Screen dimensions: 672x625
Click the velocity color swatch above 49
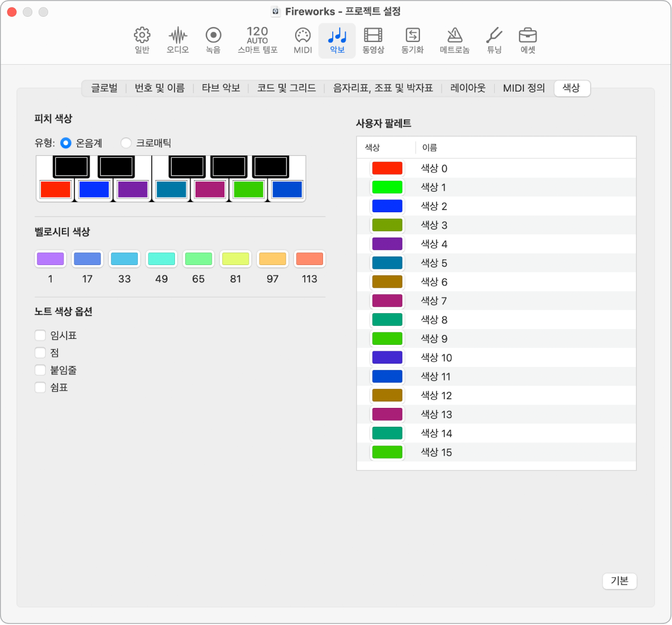pos(162,259)
